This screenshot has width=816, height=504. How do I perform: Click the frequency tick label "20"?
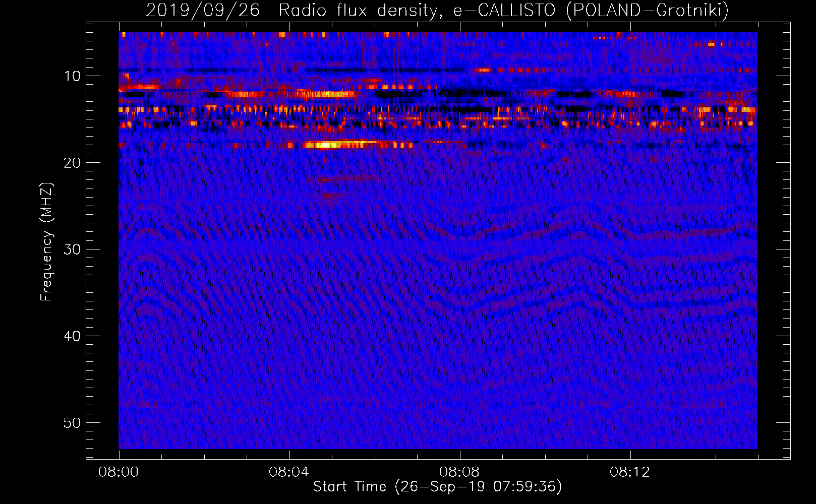73,163
